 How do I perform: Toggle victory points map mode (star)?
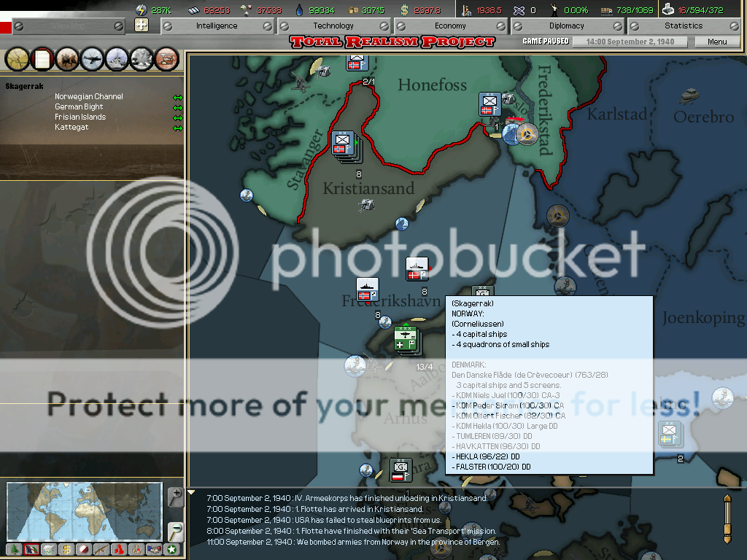coord(171,550)
